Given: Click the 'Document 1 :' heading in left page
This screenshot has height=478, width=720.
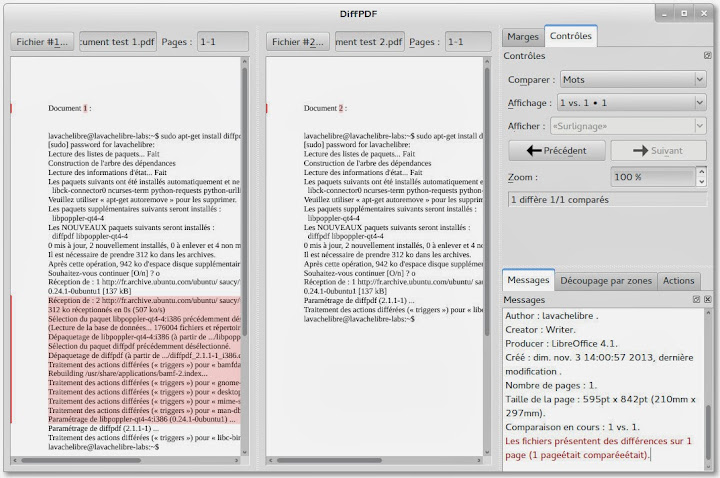Looking at the screenshot, I should pyautogui.click(x=70, y=108).
